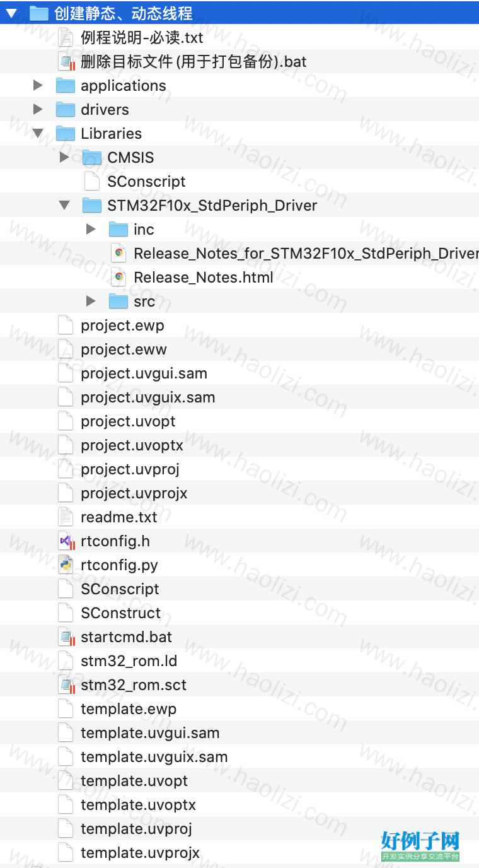Viewport: 479px width, 868px height.
Task: Select the template.uvopt file name
Action: [134, 780]
